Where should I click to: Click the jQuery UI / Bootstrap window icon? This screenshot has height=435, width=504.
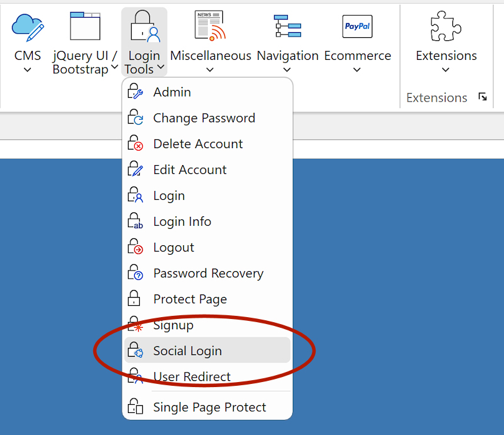click(85, 26)
